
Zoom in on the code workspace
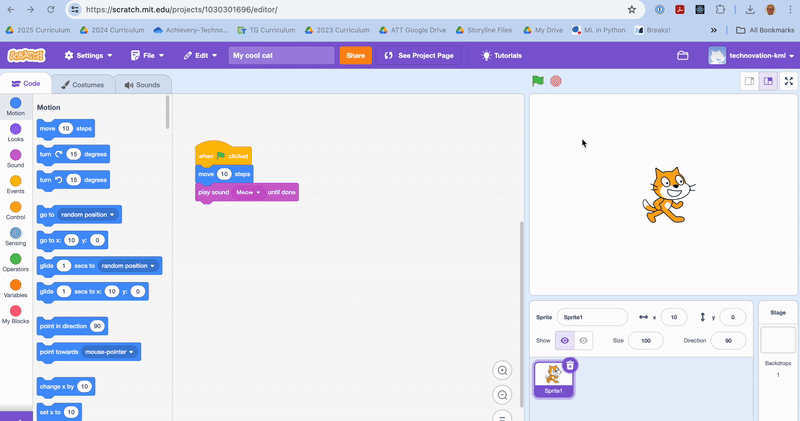coord(502,370)
